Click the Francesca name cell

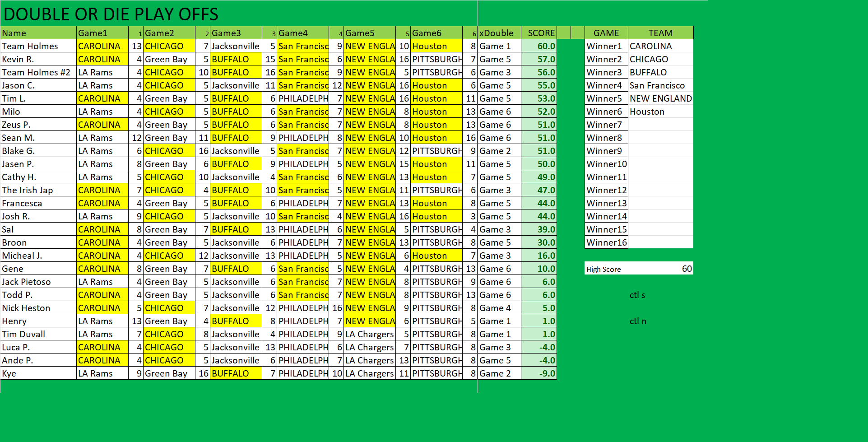(x=38, y=203)
